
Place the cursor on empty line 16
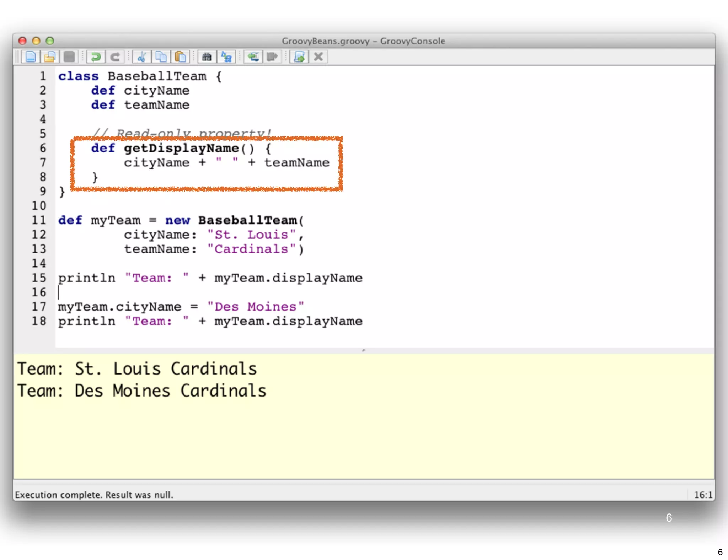(x=142, y=292)
